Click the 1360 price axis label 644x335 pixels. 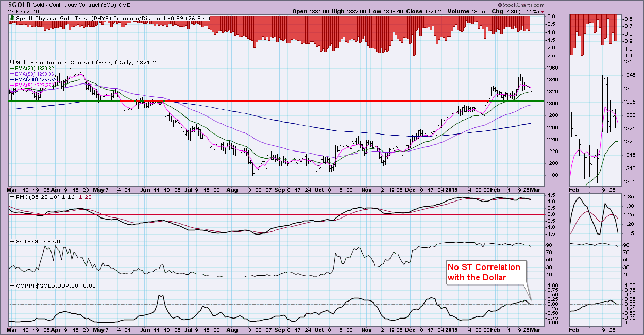tap(553, 68)
